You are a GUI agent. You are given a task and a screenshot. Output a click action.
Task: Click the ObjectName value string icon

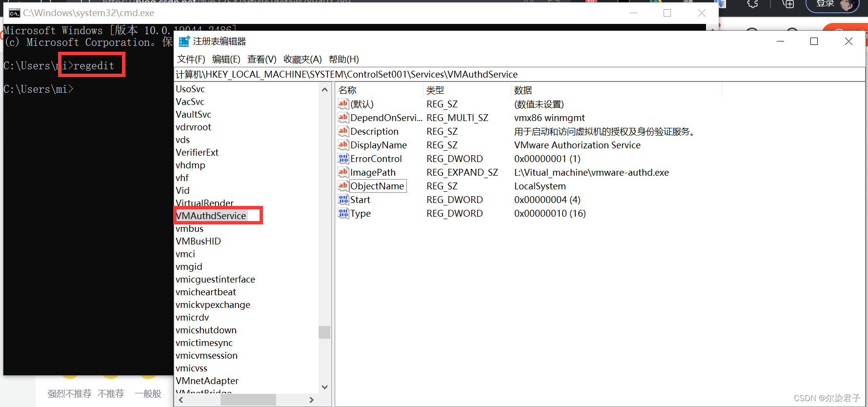[343, 186]
